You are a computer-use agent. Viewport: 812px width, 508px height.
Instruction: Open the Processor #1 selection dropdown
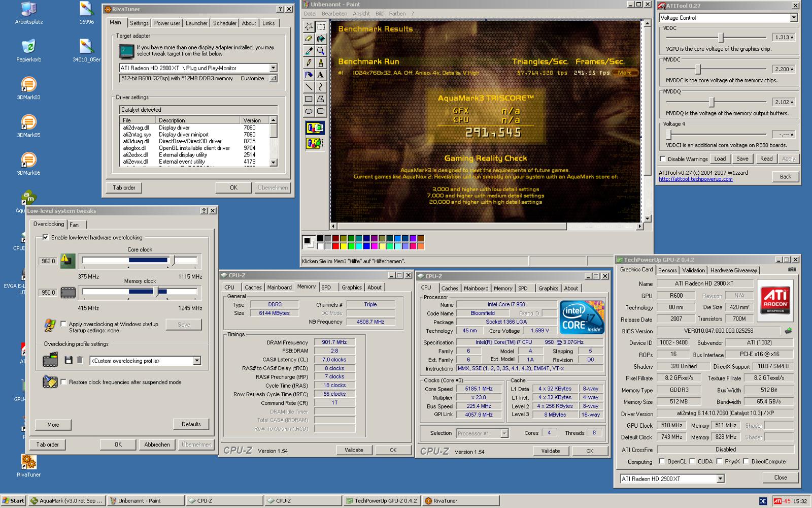coord(504,433)
